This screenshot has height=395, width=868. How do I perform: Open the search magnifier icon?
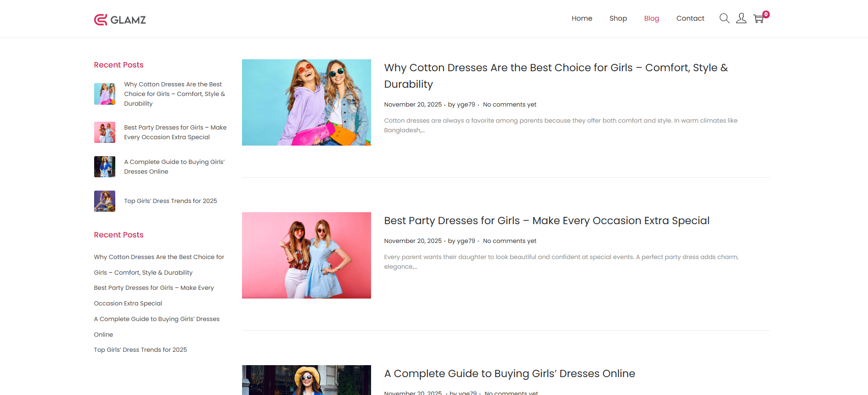pyautogui.click(x=724, y=18)
